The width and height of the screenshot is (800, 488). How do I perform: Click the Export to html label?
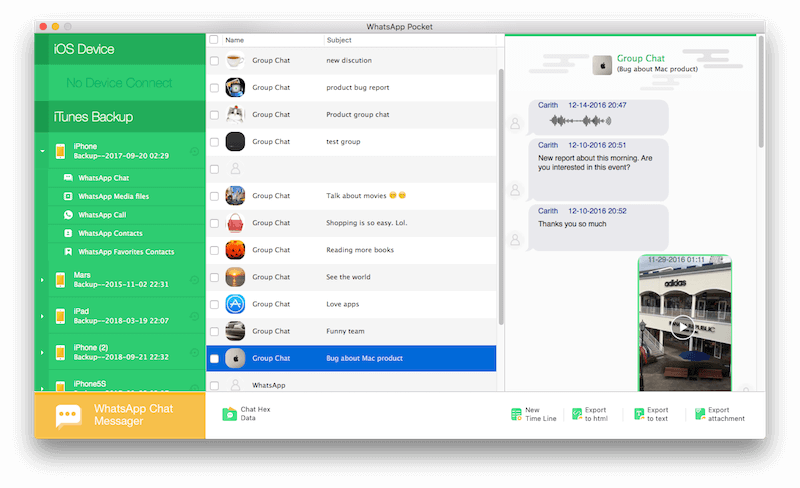click(x=596, y=414)
